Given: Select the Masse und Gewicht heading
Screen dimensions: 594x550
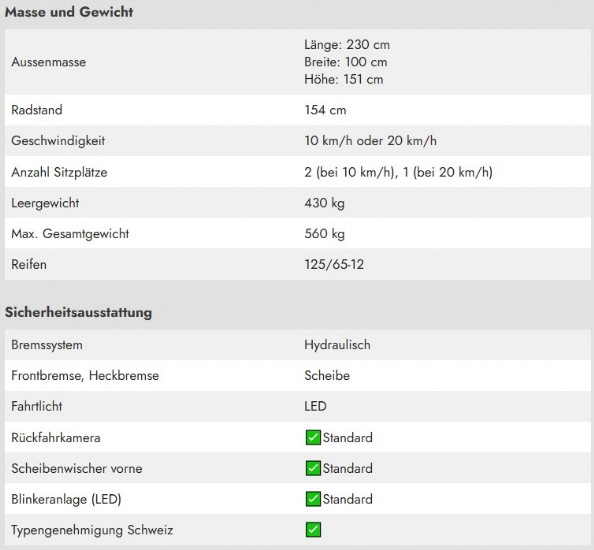Looking at the screenshot, I should (69, 12).
